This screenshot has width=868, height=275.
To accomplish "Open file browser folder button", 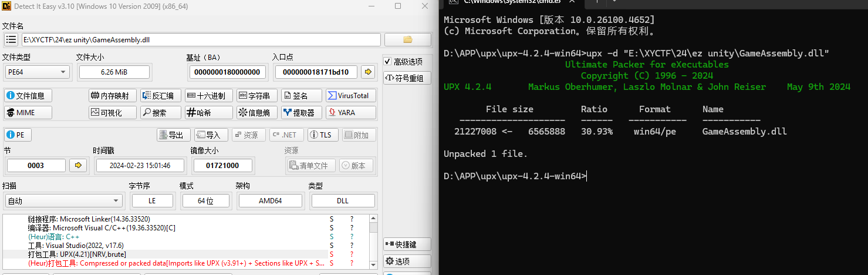I will click(408, 39).
